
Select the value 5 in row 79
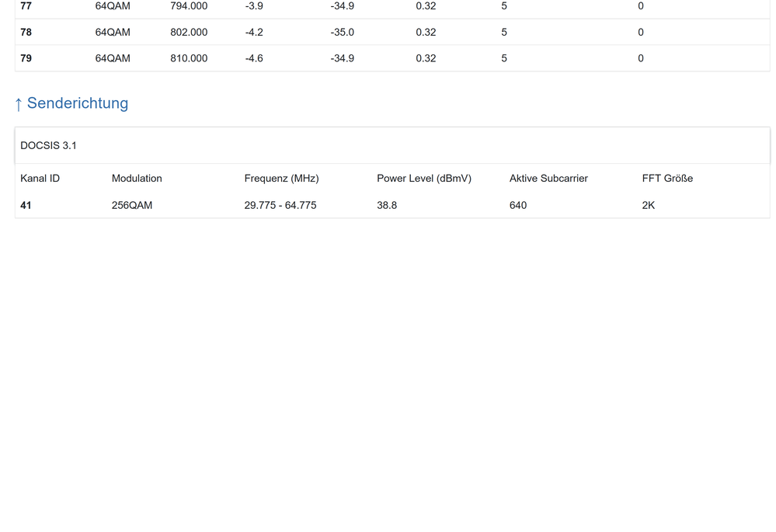pos(504,58)
